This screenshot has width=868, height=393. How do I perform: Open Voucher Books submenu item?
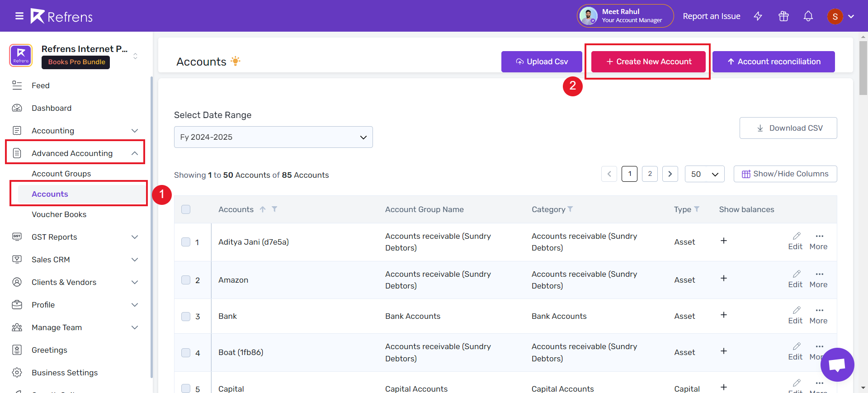tap(59, 214)
